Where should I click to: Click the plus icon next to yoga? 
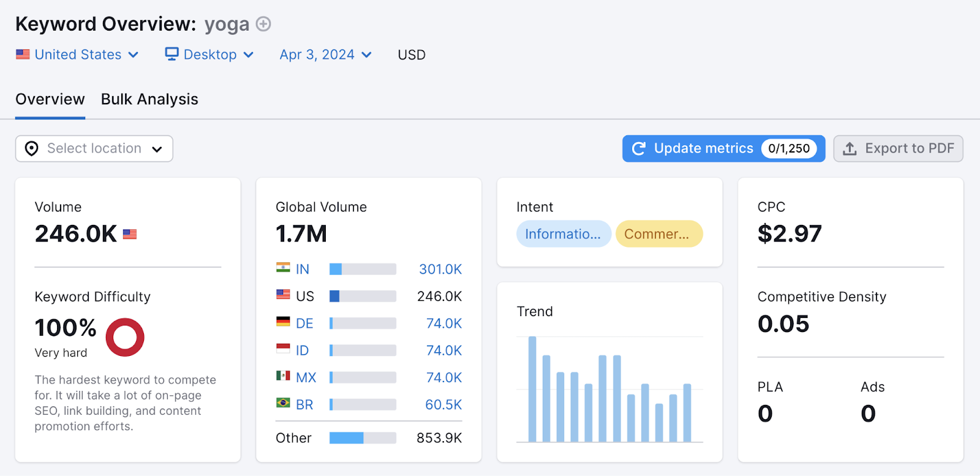263,24
